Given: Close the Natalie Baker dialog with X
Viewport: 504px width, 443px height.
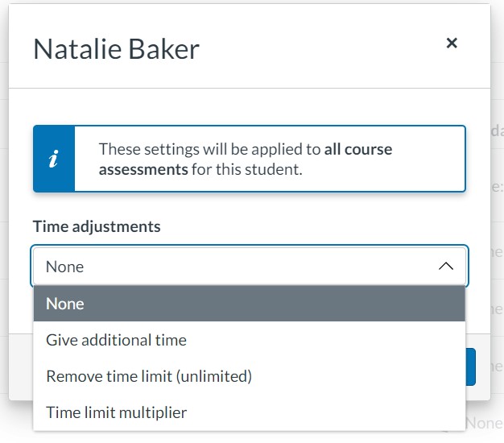Looking at the screenshot, I should tap(452, 43).
